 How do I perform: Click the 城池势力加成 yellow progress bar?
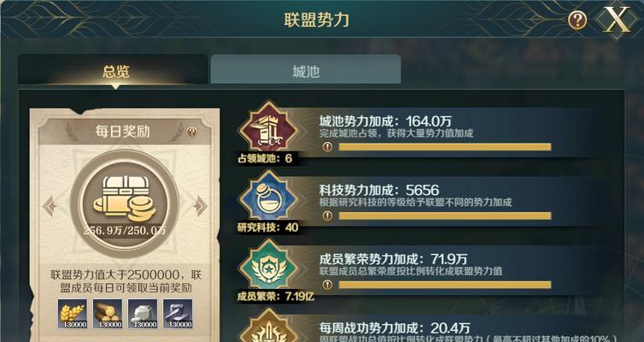click(x=445, y=147)
